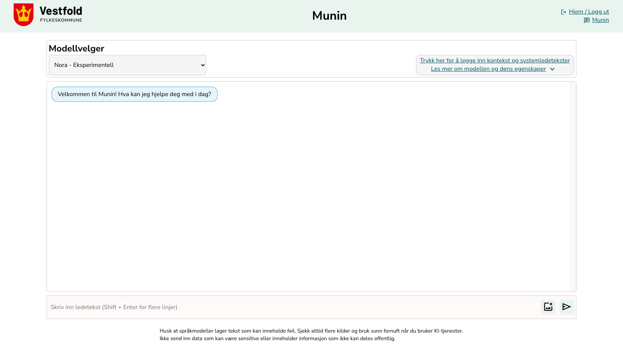The height and width of the screenshot is (364, 623).
Task: Click the Vestfold Fylkeskommune wordmark
Action: (61, 15)
